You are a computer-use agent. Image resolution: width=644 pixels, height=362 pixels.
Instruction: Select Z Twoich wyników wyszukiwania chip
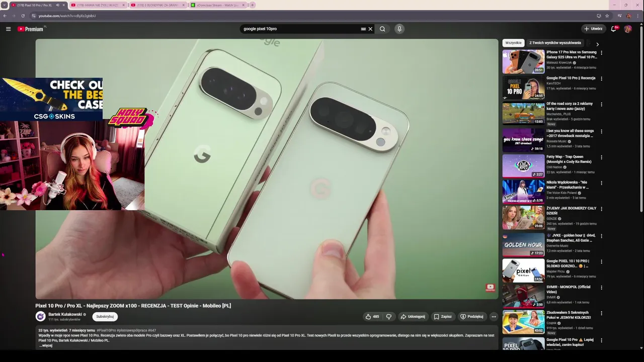[x=555, y=43]
